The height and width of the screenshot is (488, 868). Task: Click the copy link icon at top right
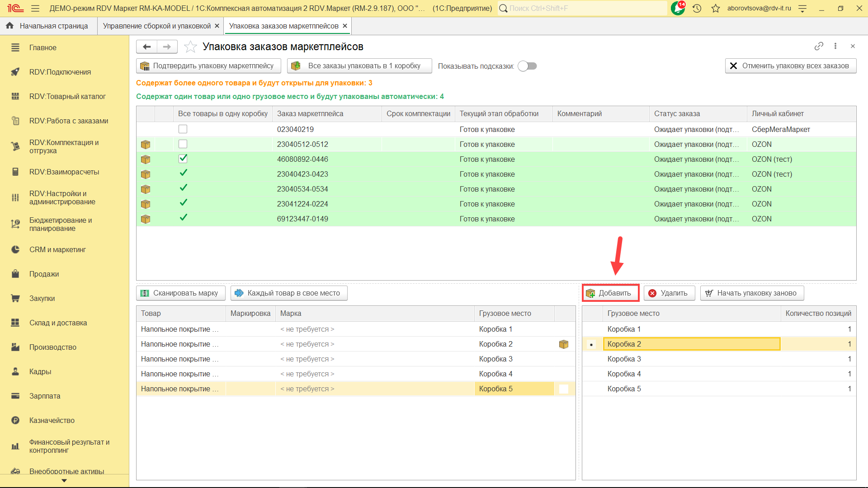tap(818, 47)
